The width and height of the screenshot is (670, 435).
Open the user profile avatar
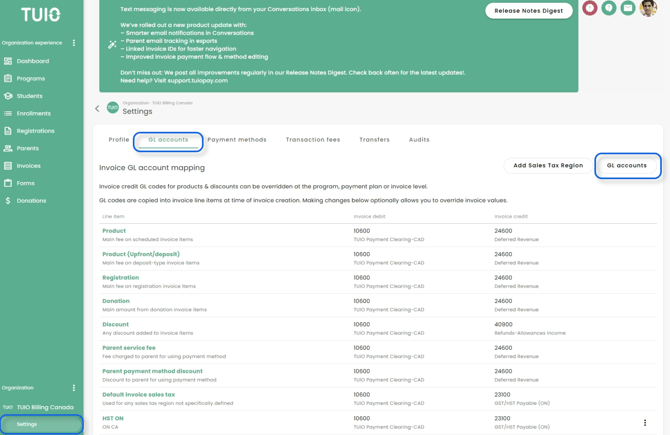pos(649,8)
